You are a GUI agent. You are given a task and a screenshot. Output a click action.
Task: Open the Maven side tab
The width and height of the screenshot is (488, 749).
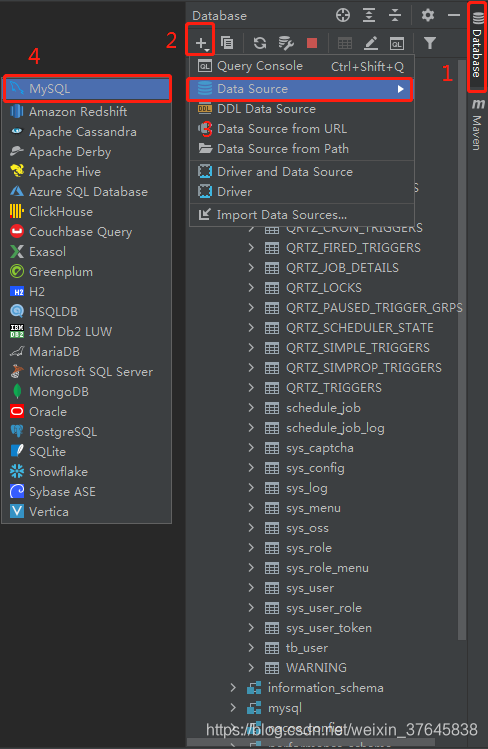click(x=477, y=125)
